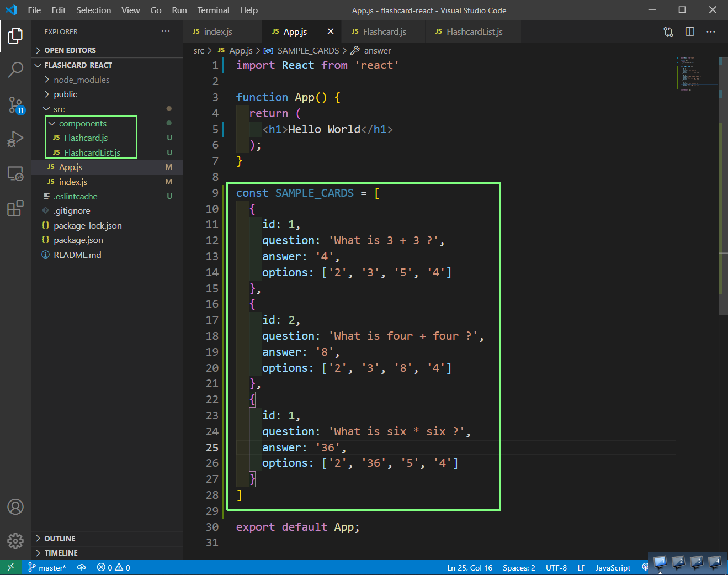Open index.js in the explorer tree
Screen dimensions: 728x575
(107, 182)
